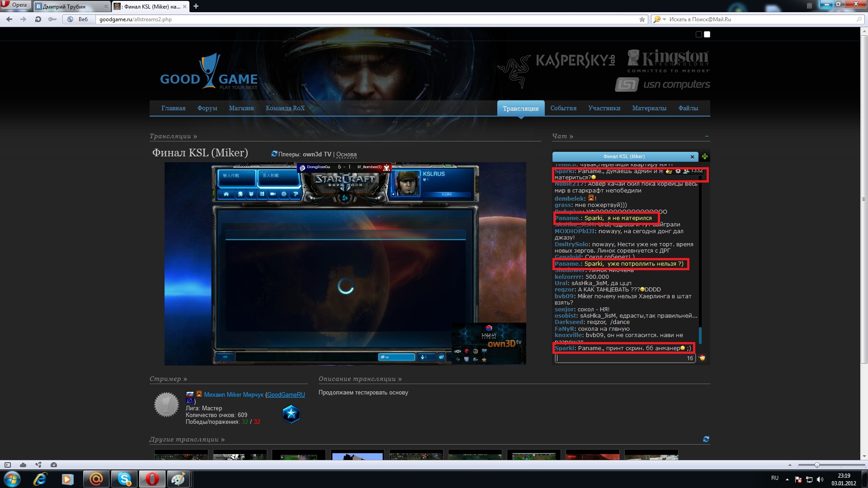Switch to the own3d TV player
868x488 pixels.
[317, 155]
